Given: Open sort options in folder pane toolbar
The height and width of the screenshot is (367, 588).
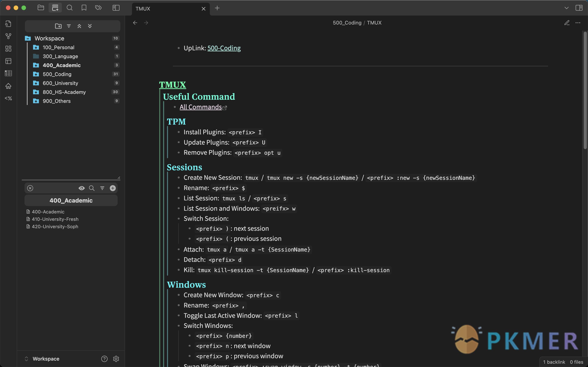Looking at the screenshot, I should (69, 26).
